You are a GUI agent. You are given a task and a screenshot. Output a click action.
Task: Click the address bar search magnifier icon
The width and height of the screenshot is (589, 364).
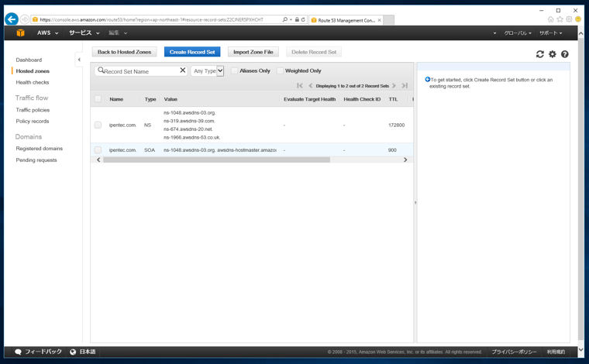pyautogui.click(x=284, y=19)
